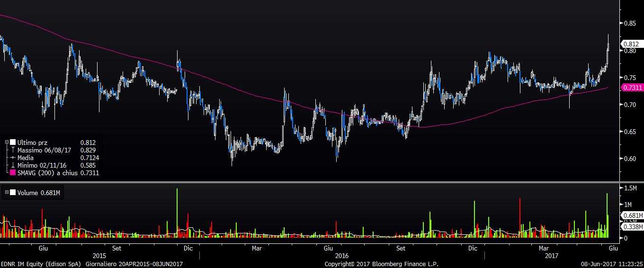This screenshot has height=268, width=644.
Task: Select the Ultimo prz legend label
Action: [32, 142]
